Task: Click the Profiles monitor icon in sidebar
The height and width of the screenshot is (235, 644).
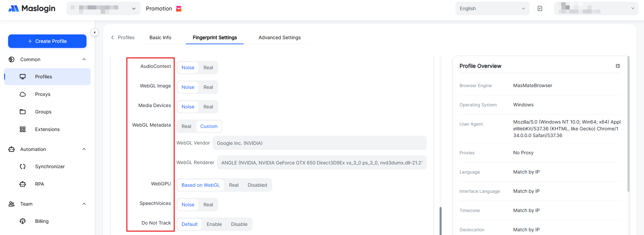Action: click(23, 77)
